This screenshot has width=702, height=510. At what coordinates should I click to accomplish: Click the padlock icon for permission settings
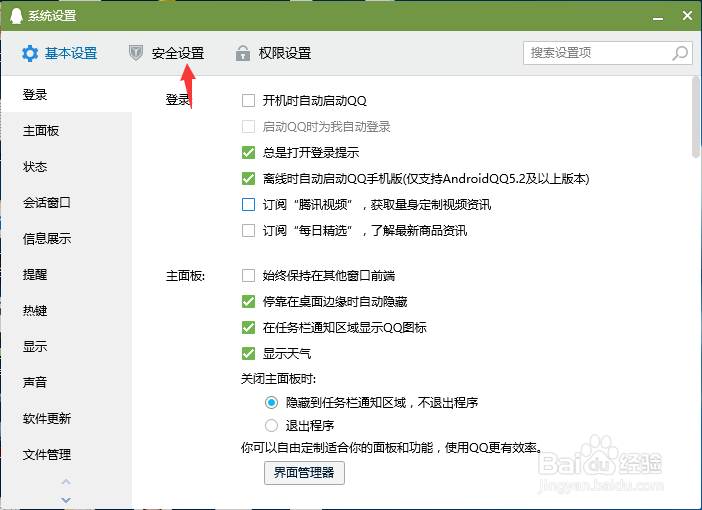[x=243, y=53]
